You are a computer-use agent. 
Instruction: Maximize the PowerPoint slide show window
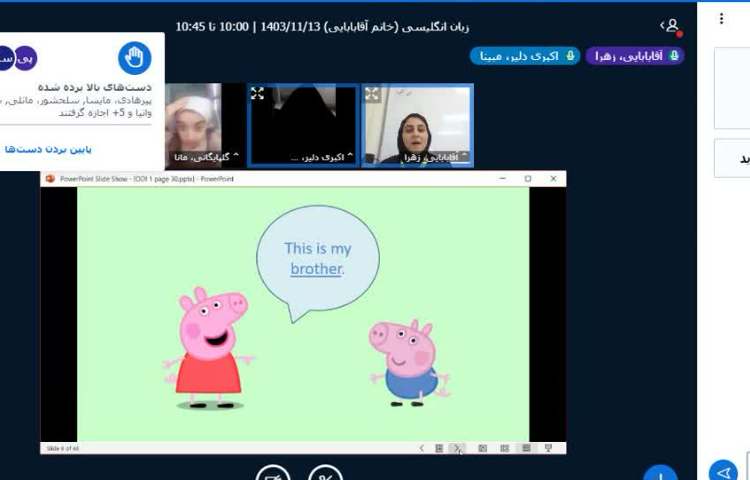tap(528, 179)
